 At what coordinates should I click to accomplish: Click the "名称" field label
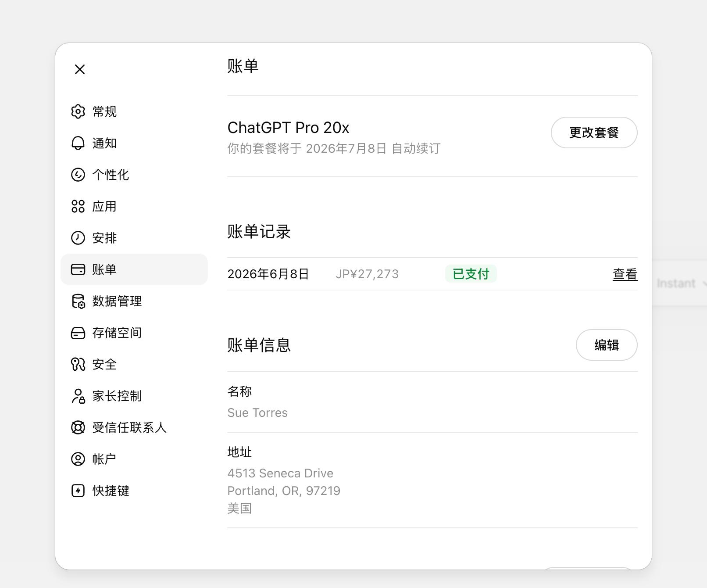[x=239, y=391]
